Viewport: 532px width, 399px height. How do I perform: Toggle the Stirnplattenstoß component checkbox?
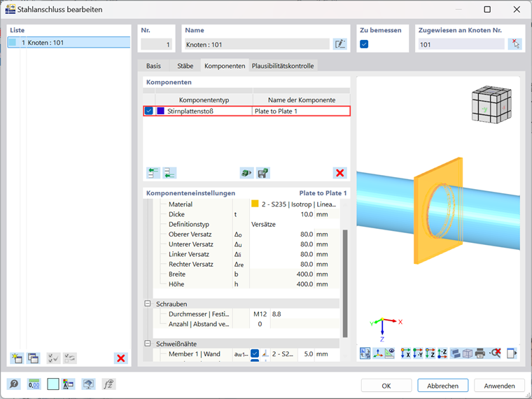(148, 111)
